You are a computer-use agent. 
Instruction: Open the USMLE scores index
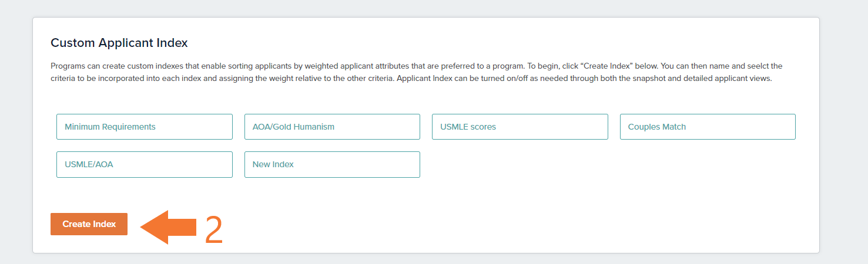click(520, 127)
